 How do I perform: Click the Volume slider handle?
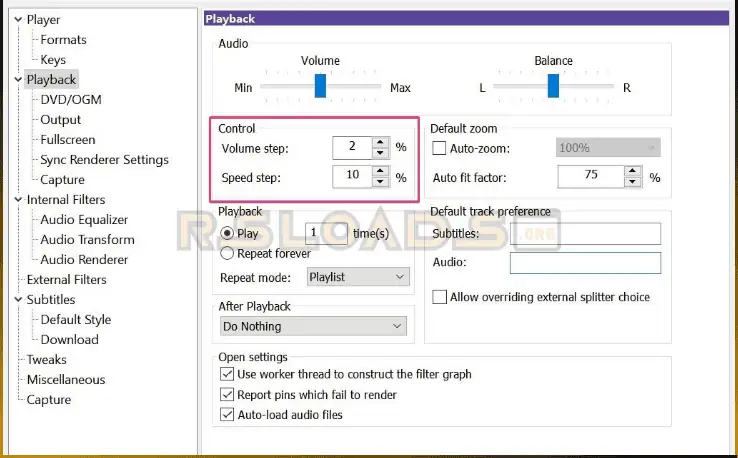320,88
